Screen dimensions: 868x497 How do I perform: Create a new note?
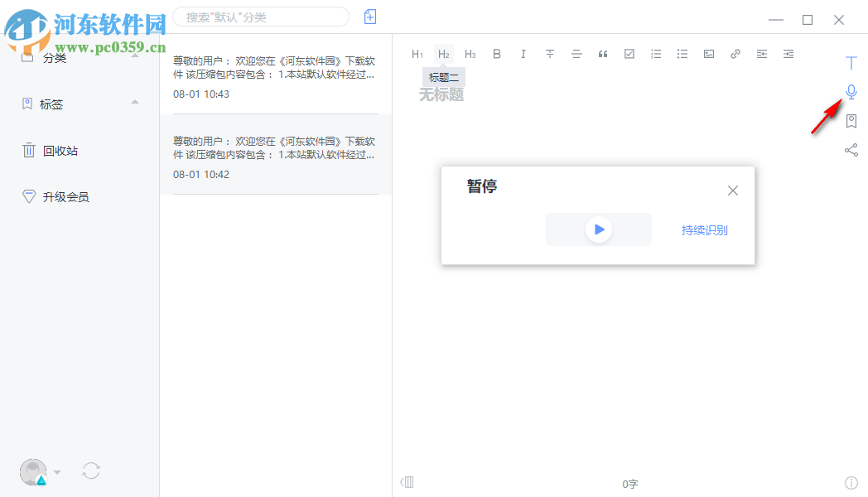pos(369,17)
